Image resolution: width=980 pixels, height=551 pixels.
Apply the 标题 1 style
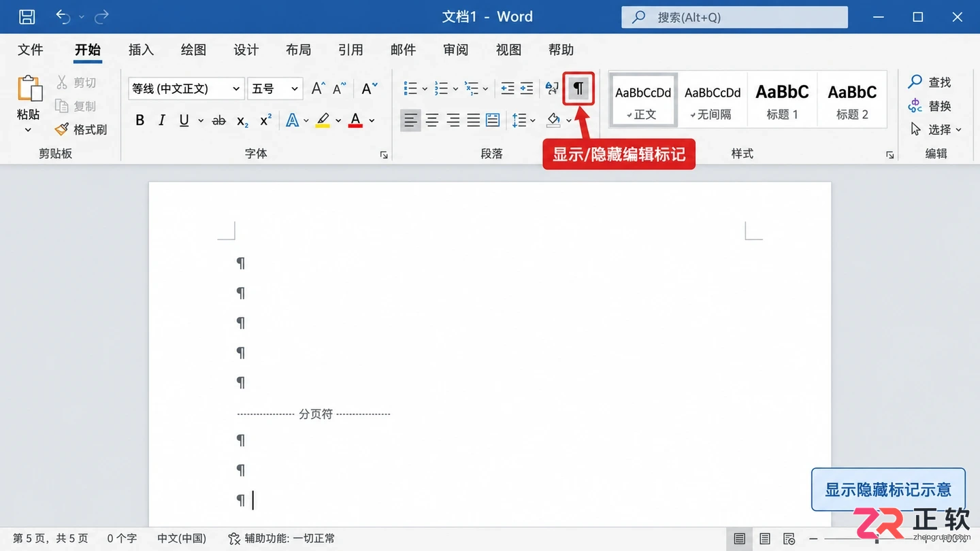tap(782, 100)
